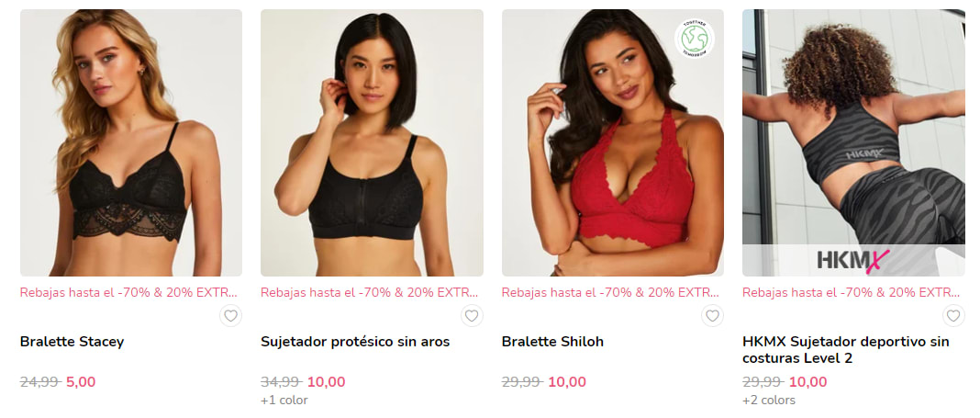
Task: Save HKMX Sujetador deportivo via heart icon
Action: pos(953,315)
